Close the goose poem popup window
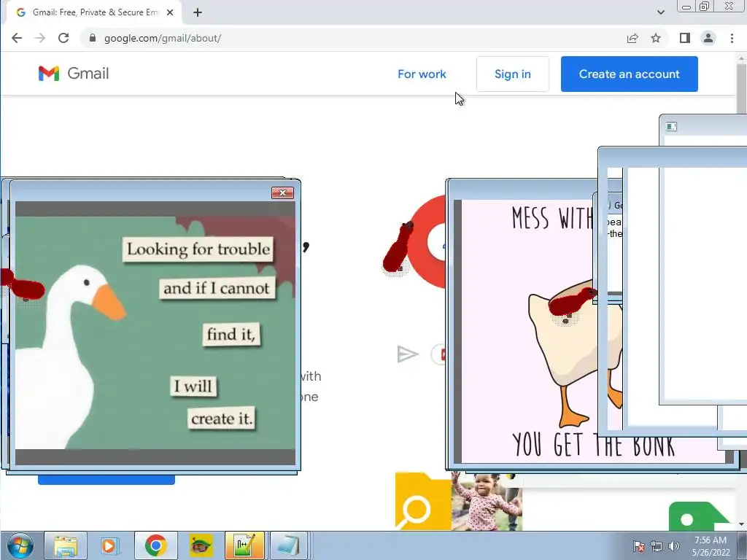The height and width of the screenshot is (560, 747). tap(282, 192)
